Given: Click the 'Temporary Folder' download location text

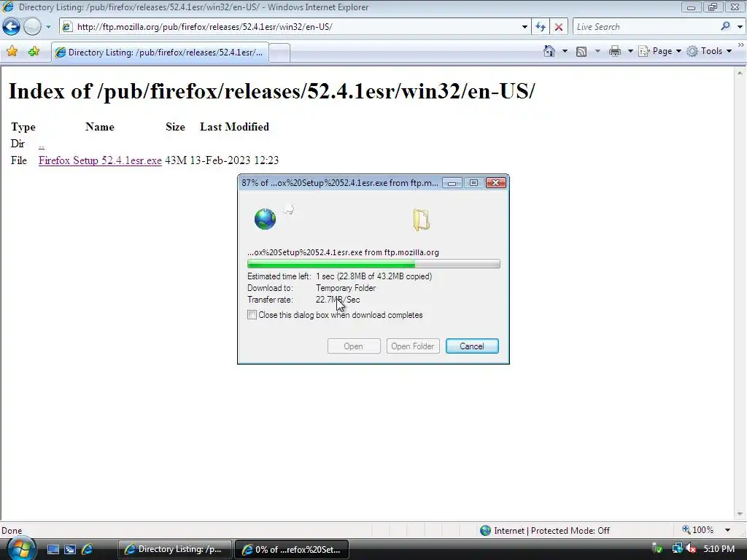Looking at the screenshot, I should [x=346, y=288].
